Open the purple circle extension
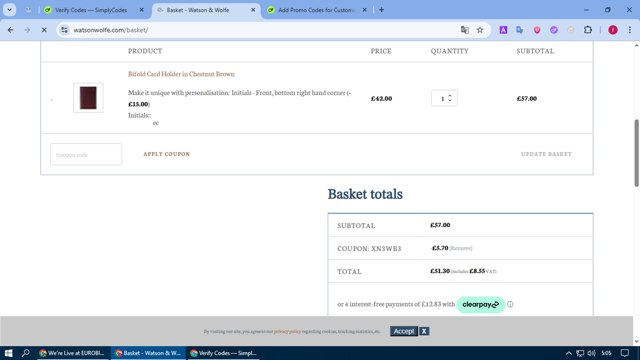640x360 pixels. pos(554,30)
